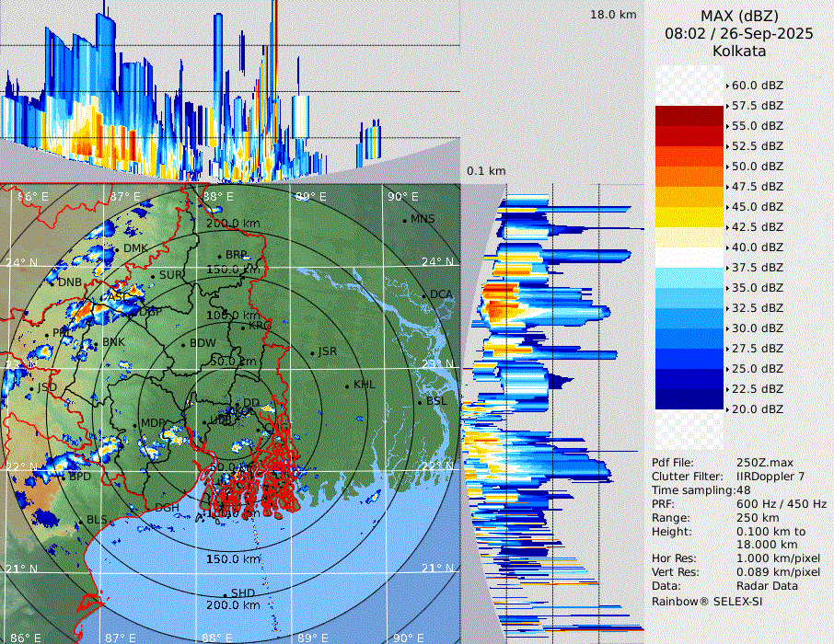Screen dimensions: 834x644
Task: Select the SHD station marker
Action: point(225,593)
